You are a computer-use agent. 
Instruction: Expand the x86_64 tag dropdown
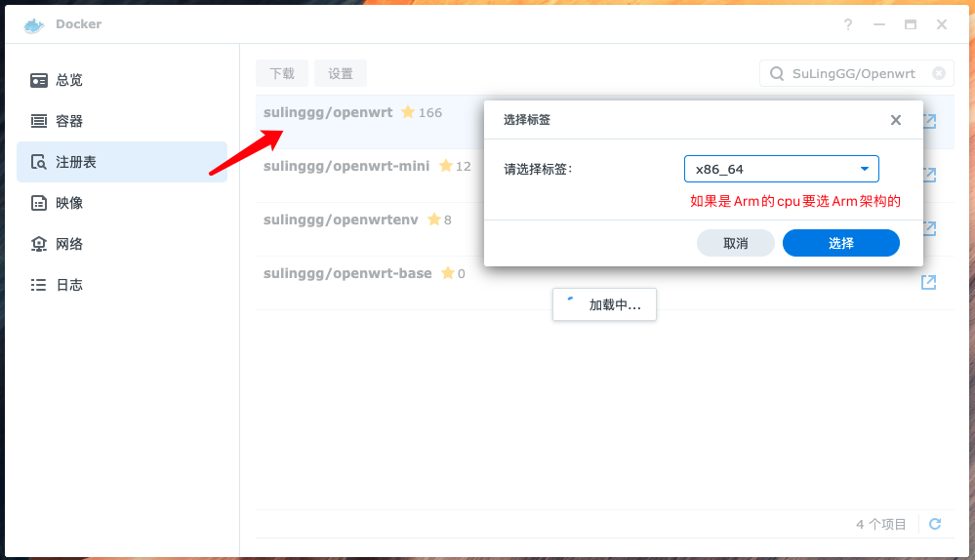coord(781,169)
